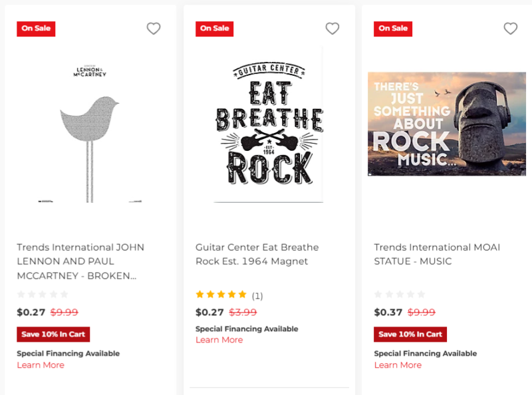Screen dimensions: 532x395
Task: Open Learn More beneath MOAI STATUE product
Action: pos(398,365)
